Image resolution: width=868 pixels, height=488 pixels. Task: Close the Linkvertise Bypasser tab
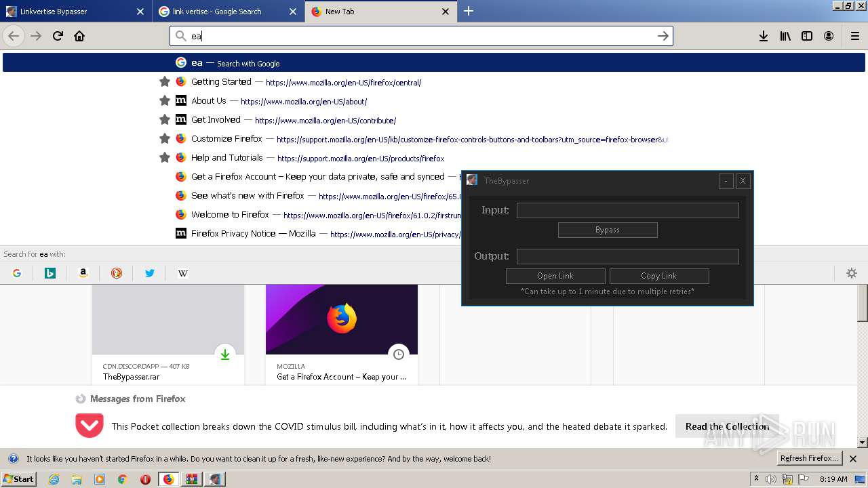click(x=140, y=12)
